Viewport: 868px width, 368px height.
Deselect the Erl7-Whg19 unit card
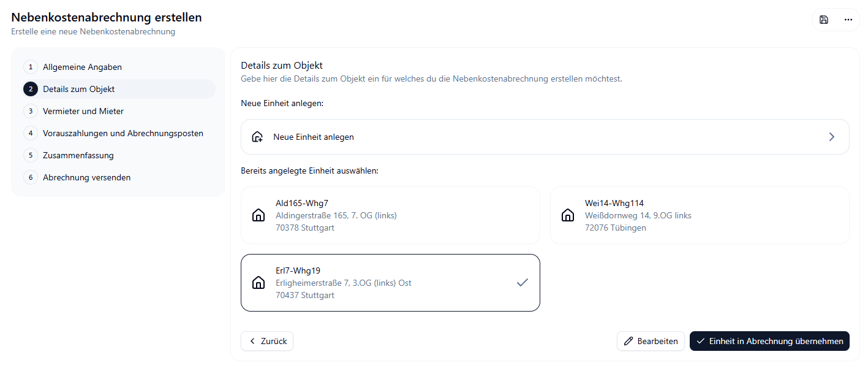pyautogui.click(x=390, y=282)
